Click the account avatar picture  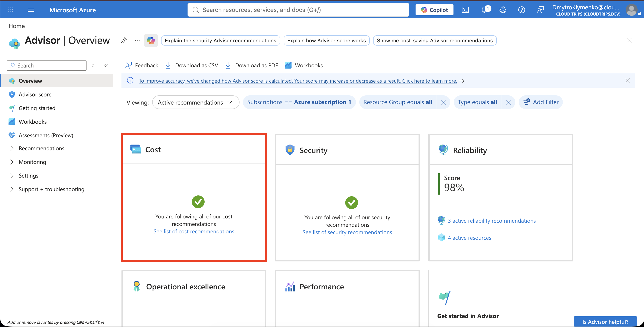(x=632, y=10)
